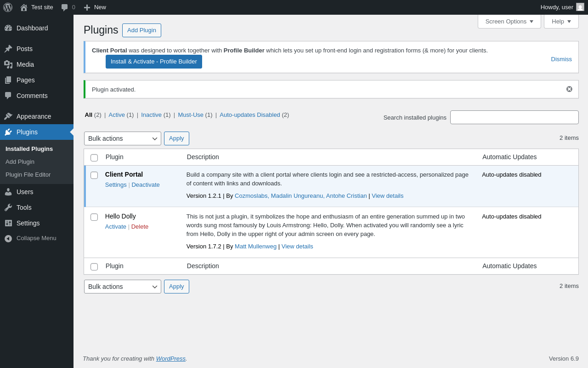Click the Dashboard gauge icon
The image size is (588, 368).
click(x=8, y=28)
